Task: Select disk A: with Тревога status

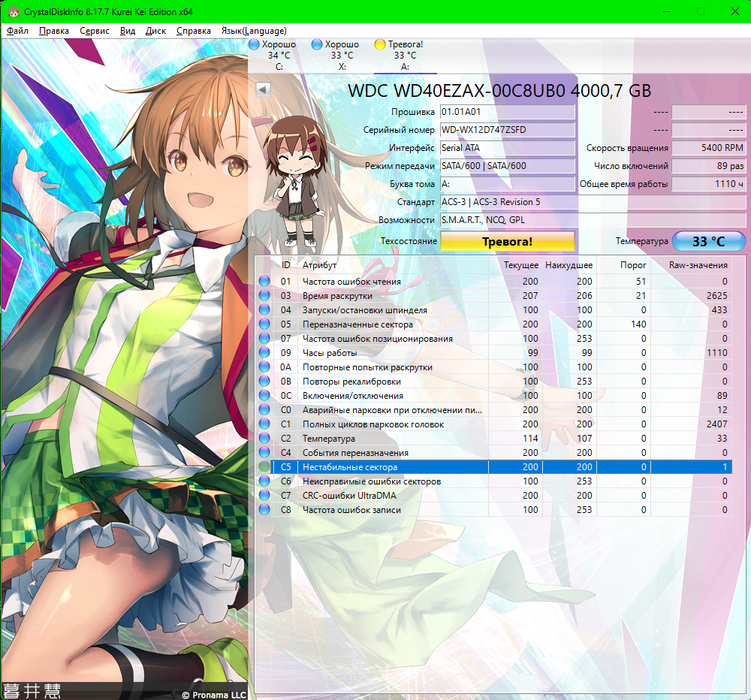Action: tap(406, 55)
